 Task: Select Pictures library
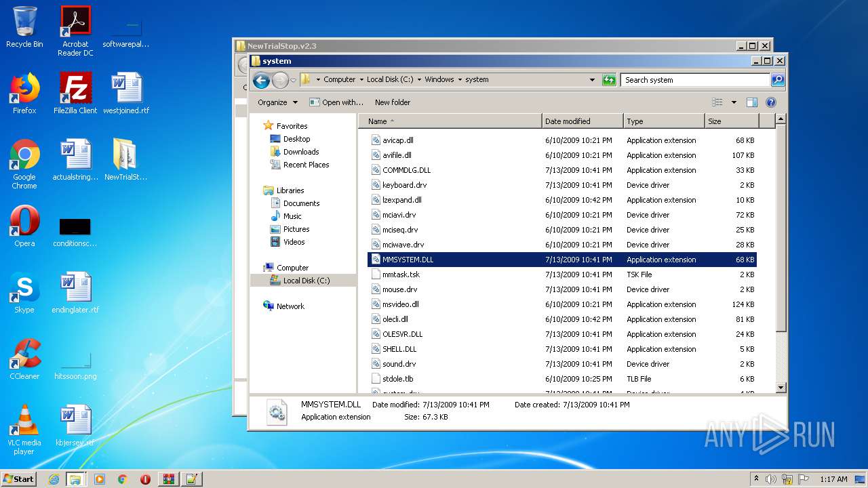click(x=296, y=229)
